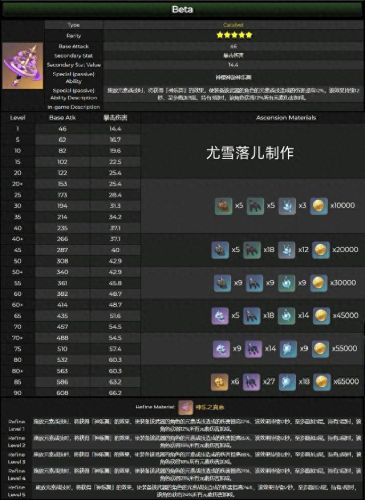Click the base attack value 457
Viewport: 365px width, 500px height.
coord(62,327)
